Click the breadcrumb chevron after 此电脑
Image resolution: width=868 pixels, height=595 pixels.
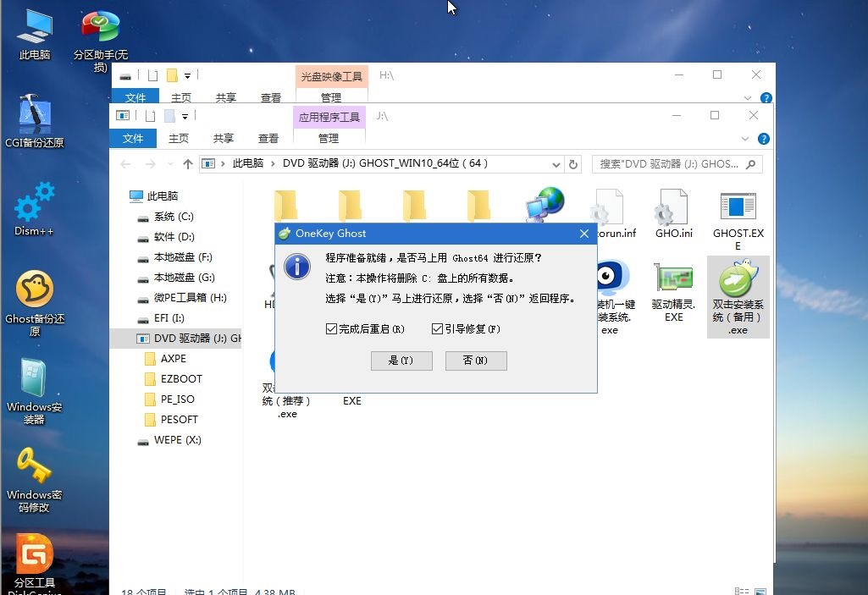(x=273, y=164)
